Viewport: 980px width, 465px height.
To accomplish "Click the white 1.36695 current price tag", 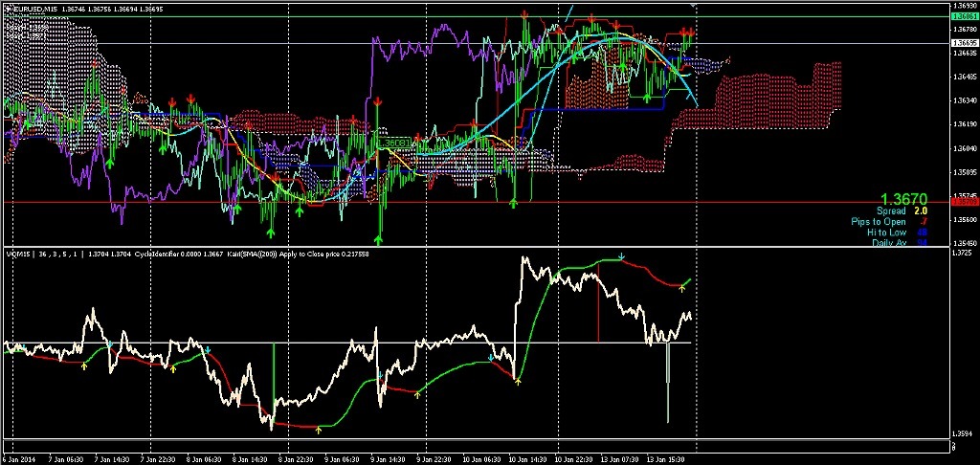I will 965,43.
